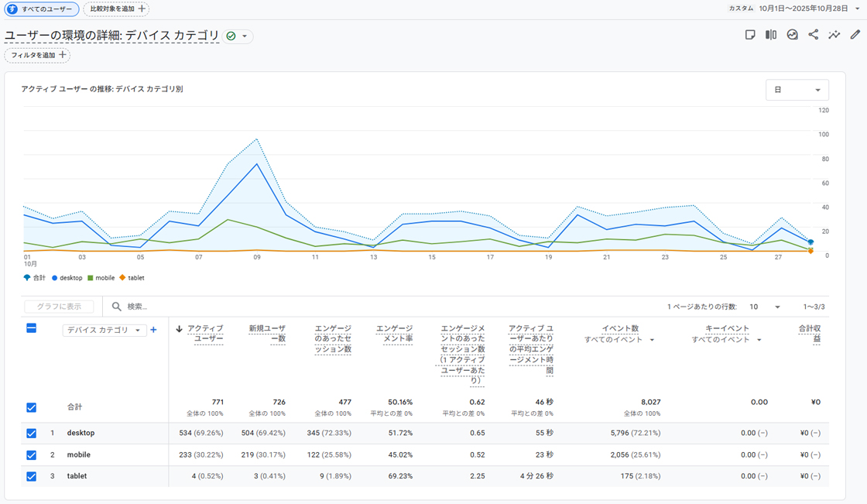Open the デバイス カテゴリ dimension dropdown
The image size is (867, 504).
[105, 331]
